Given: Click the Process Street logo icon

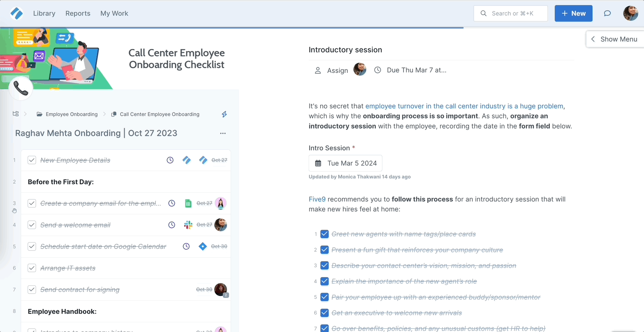Looking at the screenshot, I should (x=17, y=13).
